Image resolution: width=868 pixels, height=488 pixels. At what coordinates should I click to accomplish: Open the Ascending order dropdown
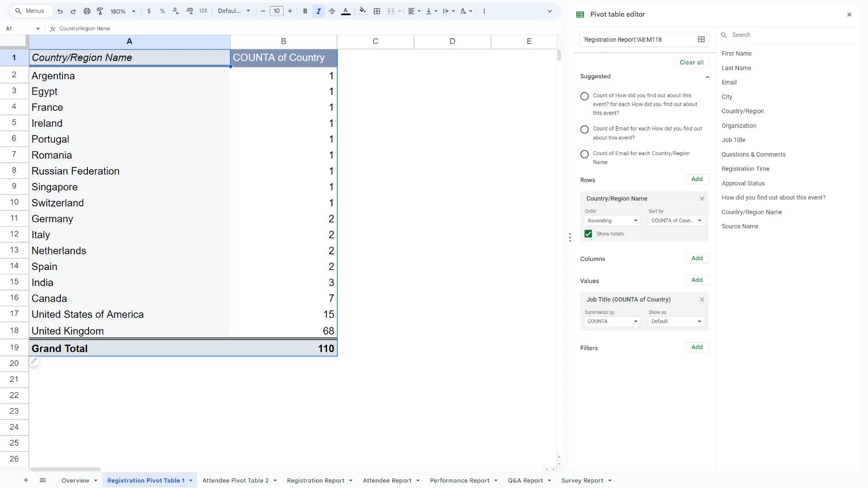[612, 221]
